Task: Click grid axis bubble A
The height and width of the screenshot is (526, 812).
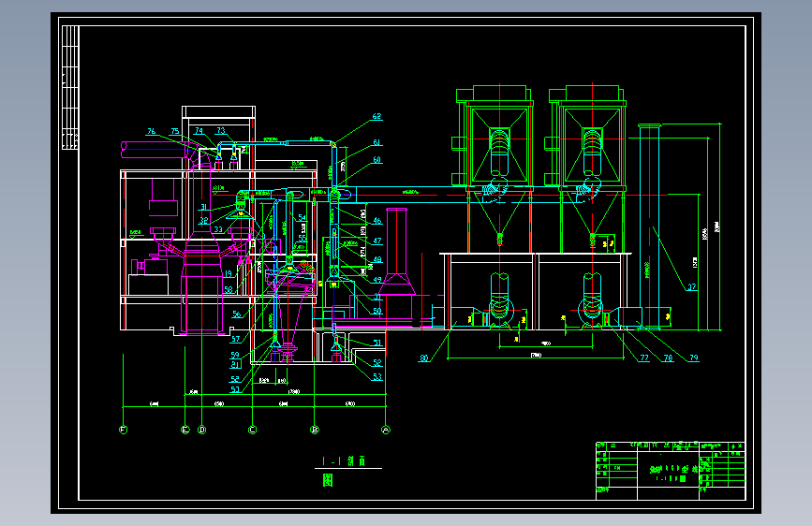Action: (386, 430)
